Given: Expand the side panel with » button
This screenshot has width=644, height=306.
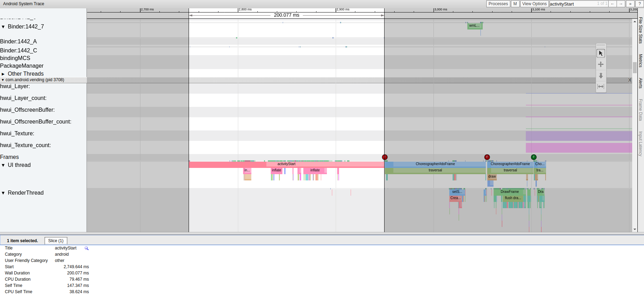Looking at the screenshot, I should (630, 4).
